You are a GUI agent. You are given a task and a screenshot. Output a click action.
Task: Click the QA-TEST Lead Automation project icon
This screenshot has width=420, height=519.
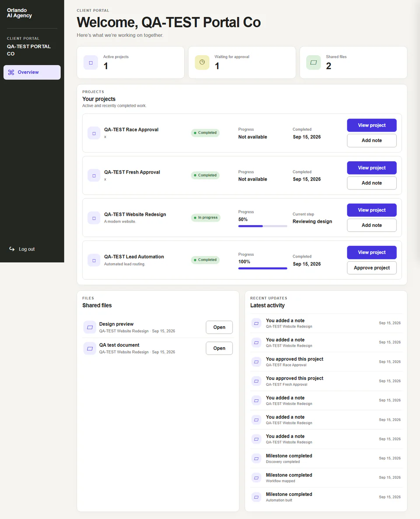tap(94, 260)
